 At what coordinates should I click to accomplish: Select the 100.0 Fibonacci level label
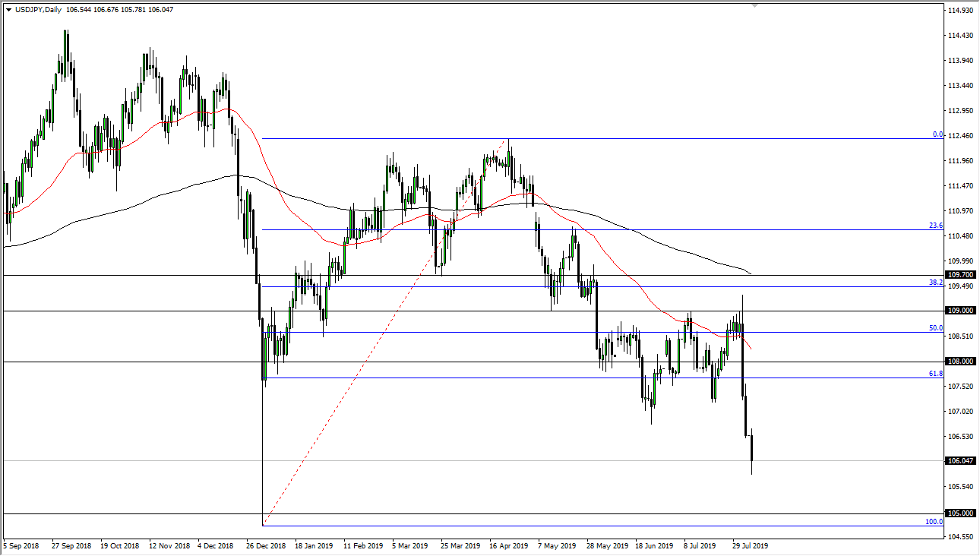[x=933, y=522]
